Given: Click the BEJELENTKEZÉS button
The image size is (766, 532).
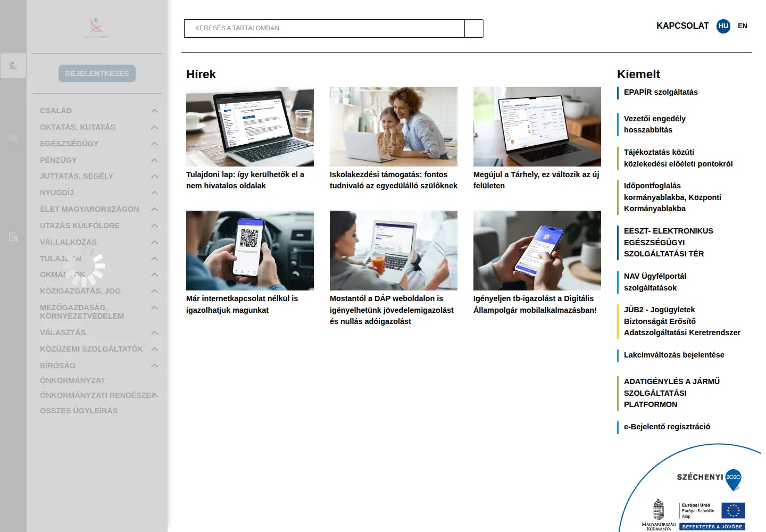Looking at the screenshot, I should 97,73.
